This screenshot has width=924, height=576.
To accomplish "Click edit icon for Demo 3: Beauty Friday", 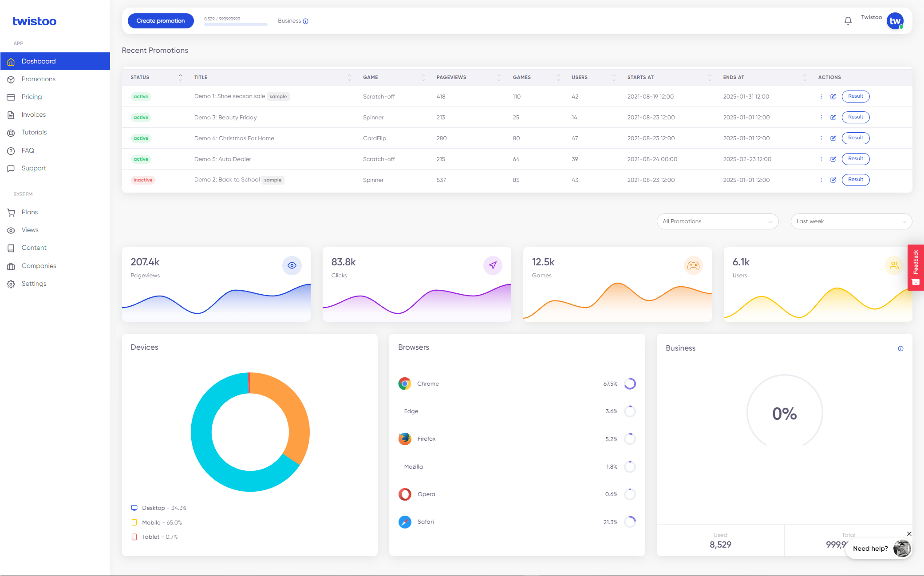I will (x=833, y=118).
